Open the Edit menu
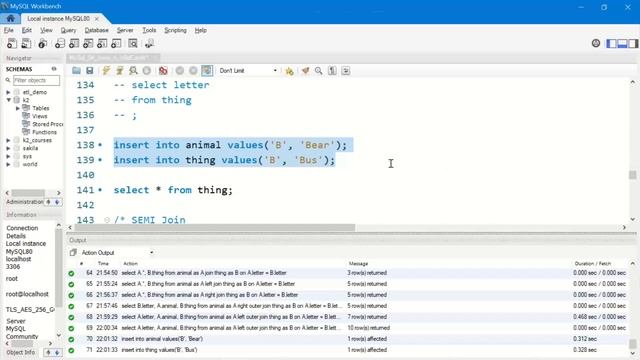The width and height of the screenshot is (640, 360). tap(27, 30)
